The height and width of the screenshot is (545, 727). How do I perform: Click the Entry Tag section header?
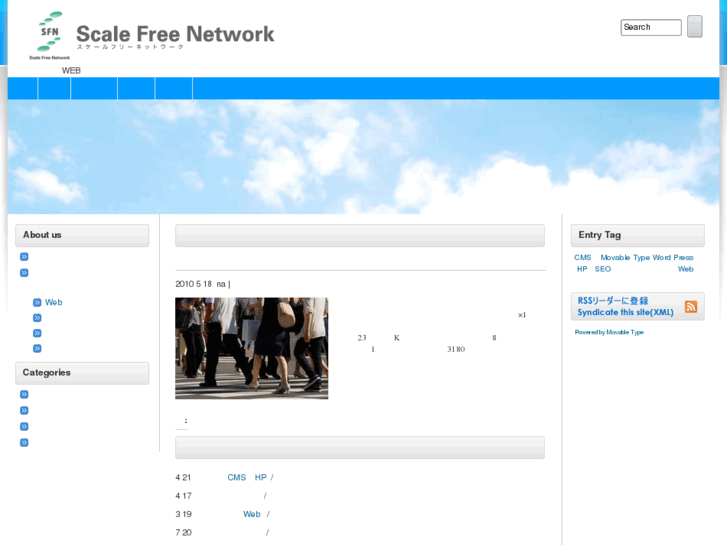[638, 235]
